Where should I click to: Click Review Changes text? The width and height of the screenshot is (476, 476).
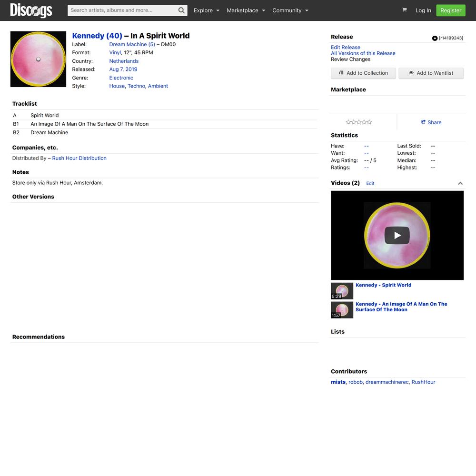(351, 59)
